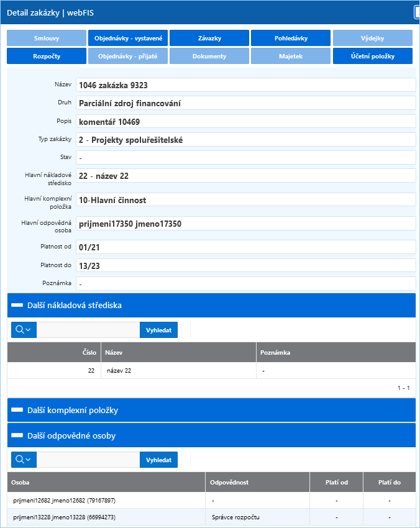Open Majetek

tap(291, 56)
